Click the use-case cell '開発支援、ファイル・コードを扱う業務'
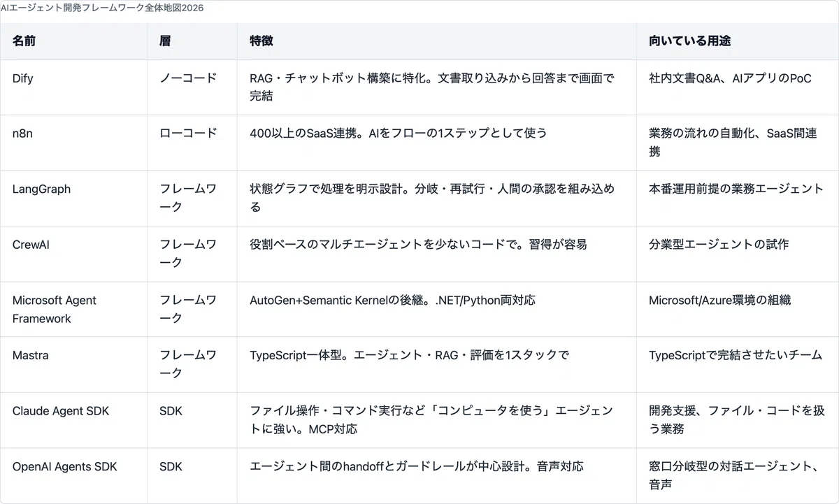Viewport: 839px width, 504px height. (738, 420)
